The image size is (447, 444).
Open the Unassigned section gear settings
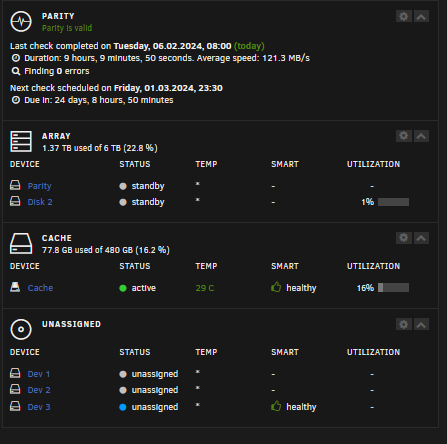tap(403, 324)
